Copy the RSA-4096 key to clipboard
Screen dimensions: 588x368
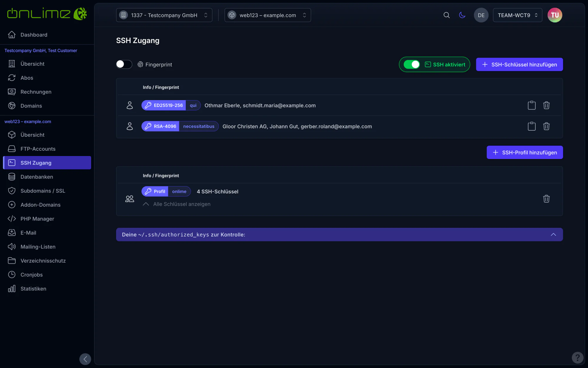pos(532,126)
